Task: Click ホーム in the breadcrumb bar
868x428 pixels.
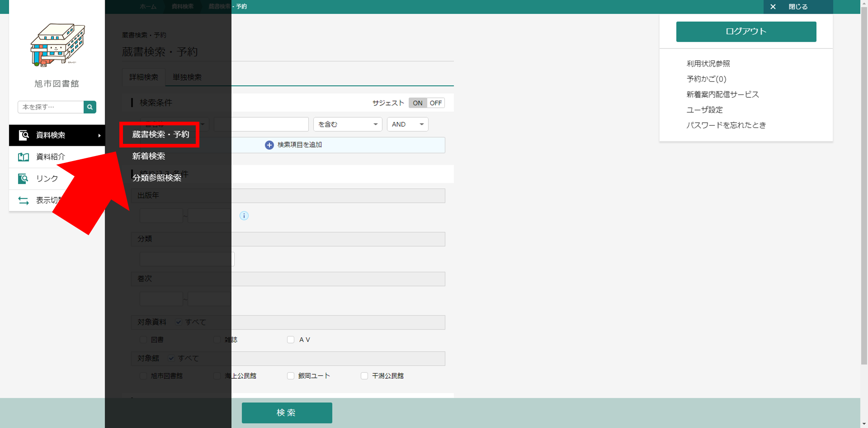Action: pyautogui.click(x=148, y=7)
